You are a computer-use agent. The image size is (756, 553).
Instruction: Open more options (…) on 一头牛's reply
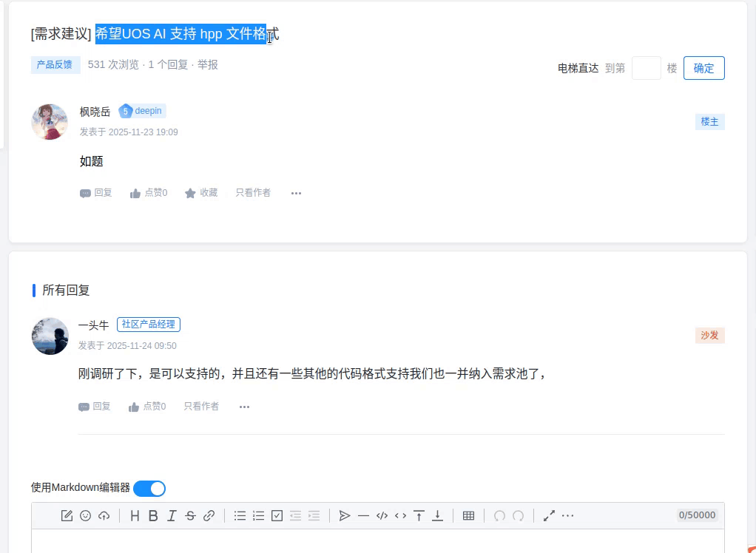(244, 407)
